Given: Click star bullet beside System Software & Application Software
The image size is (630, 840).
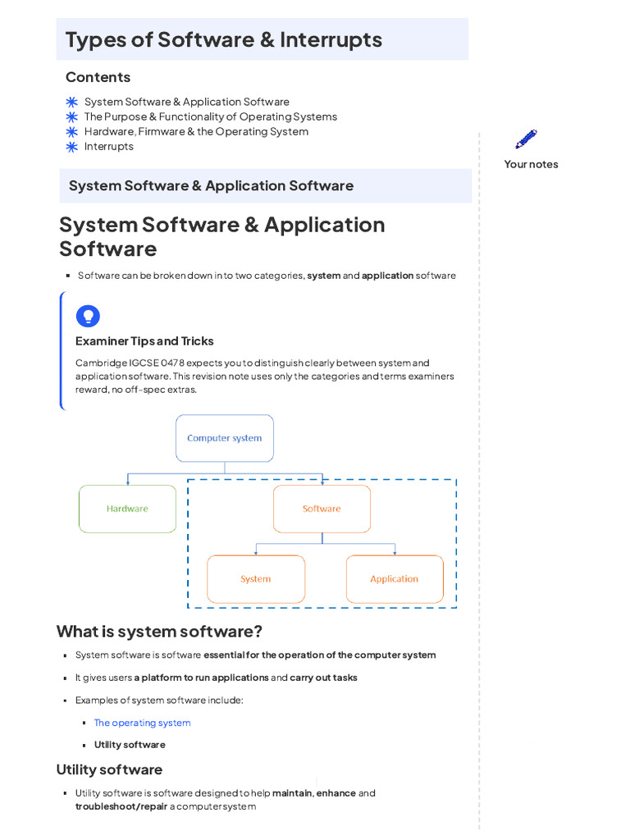Looking at the screenshot, I should (72, 102).
